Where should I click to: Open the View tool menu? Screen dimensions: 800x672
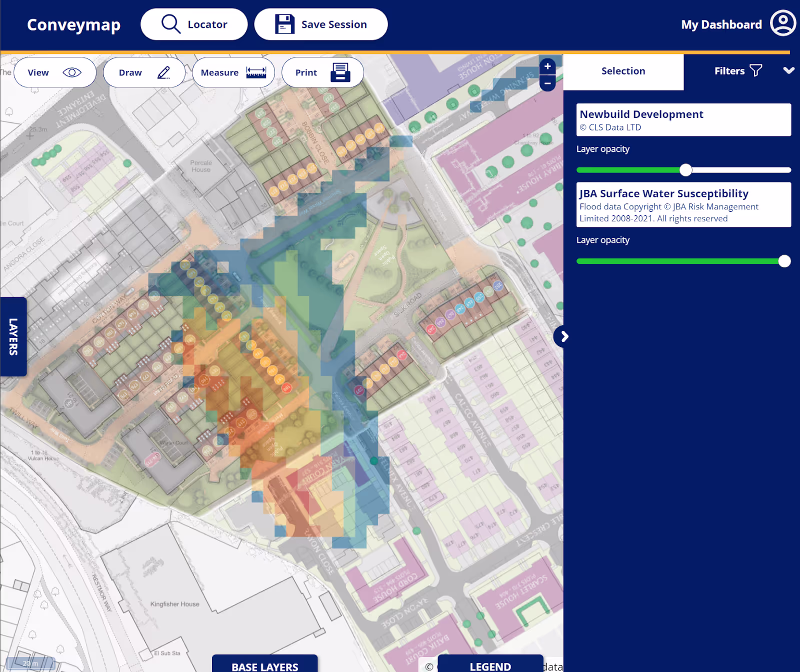55,72
